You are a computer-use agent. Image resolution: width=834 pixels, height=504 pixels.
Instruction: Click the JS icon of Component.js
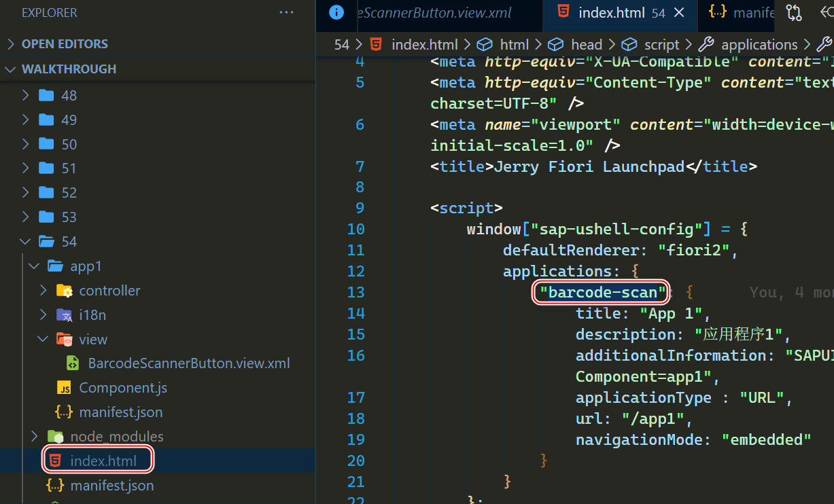65,389
